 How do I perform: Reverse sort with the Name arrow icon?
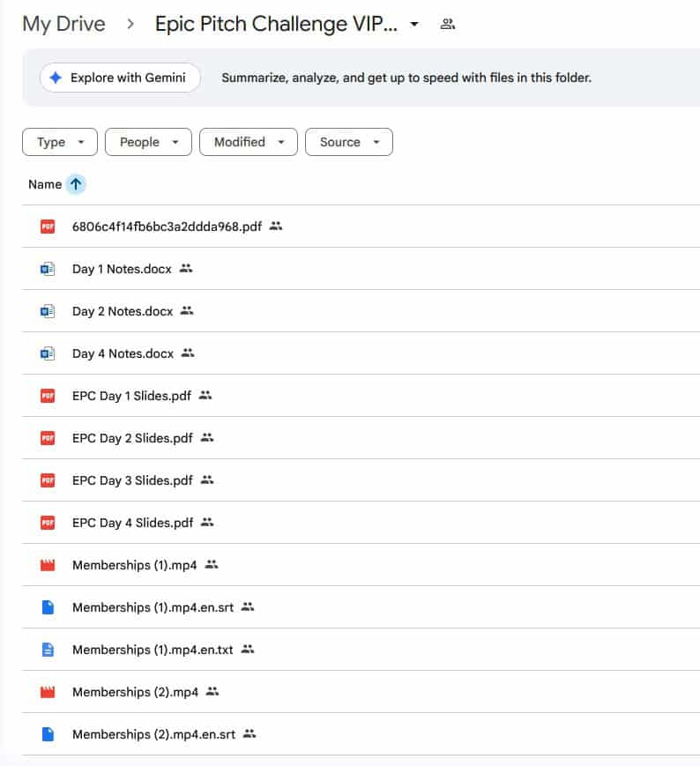[76, 184]
